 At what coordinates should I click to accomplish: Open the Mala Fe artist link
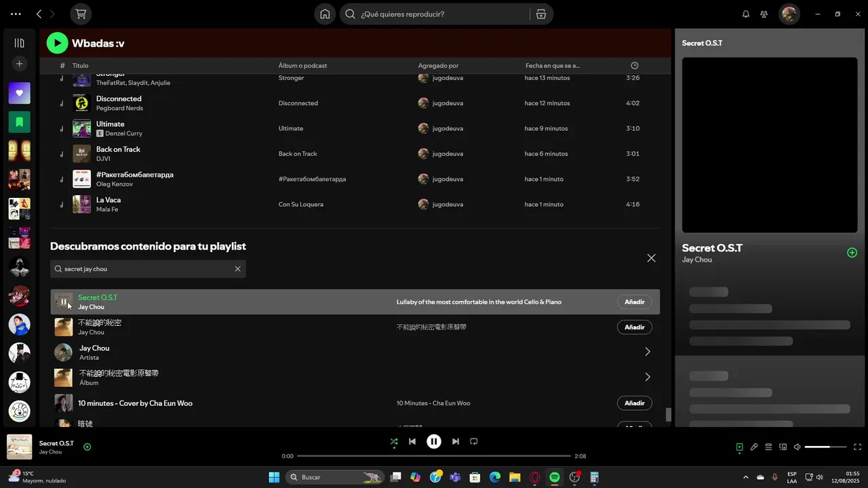107,209
